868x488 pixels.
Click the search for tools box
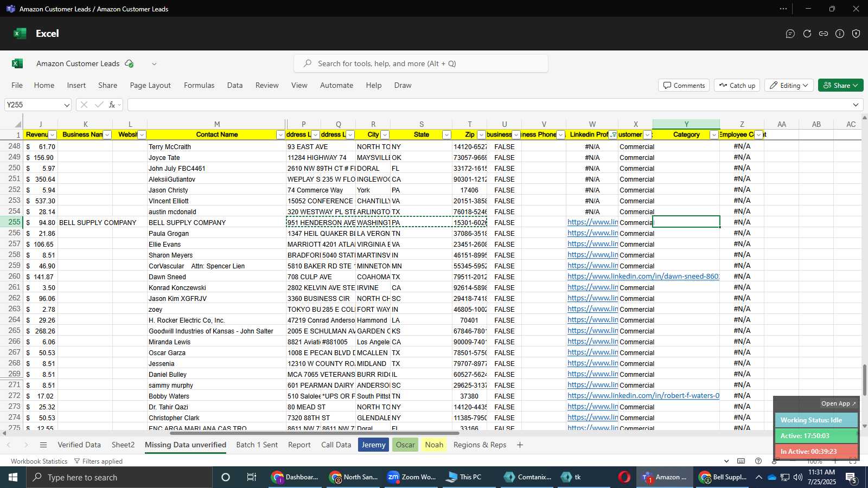(421, 63)
